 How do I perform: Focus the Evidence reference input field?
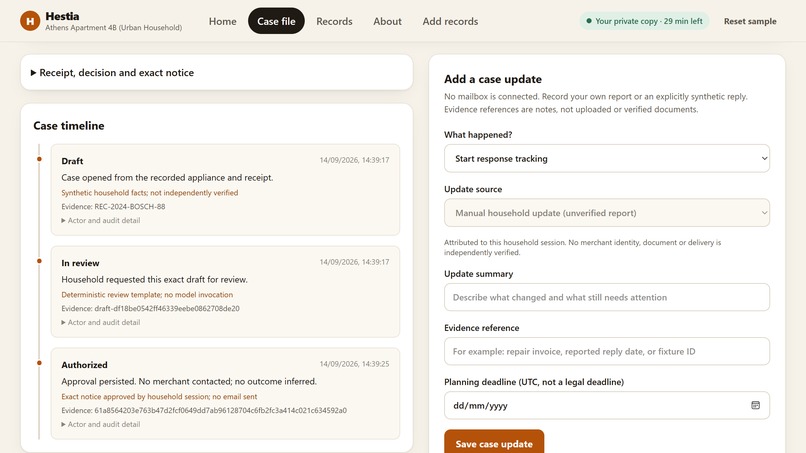pos(607,351)
